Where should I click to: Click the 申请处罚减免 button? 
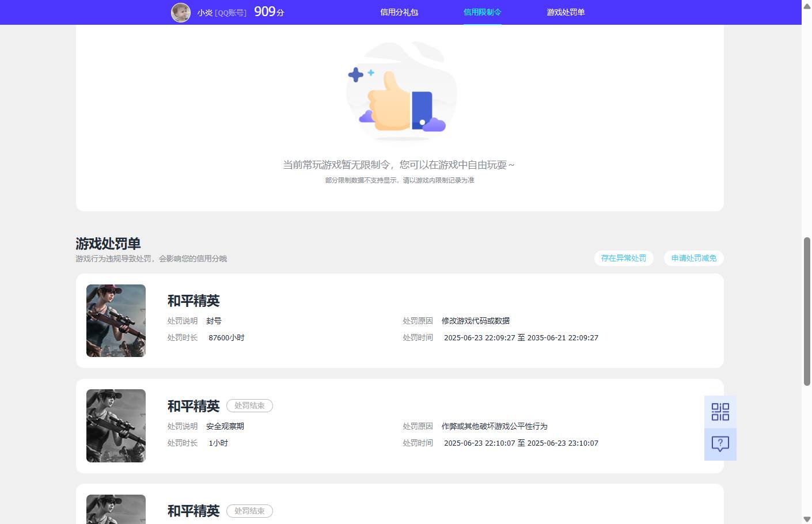[693, 258]
